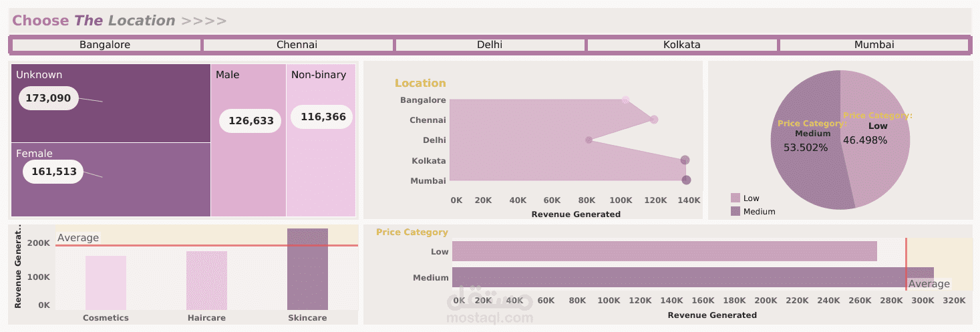Click the Average label in product chart

78,238
